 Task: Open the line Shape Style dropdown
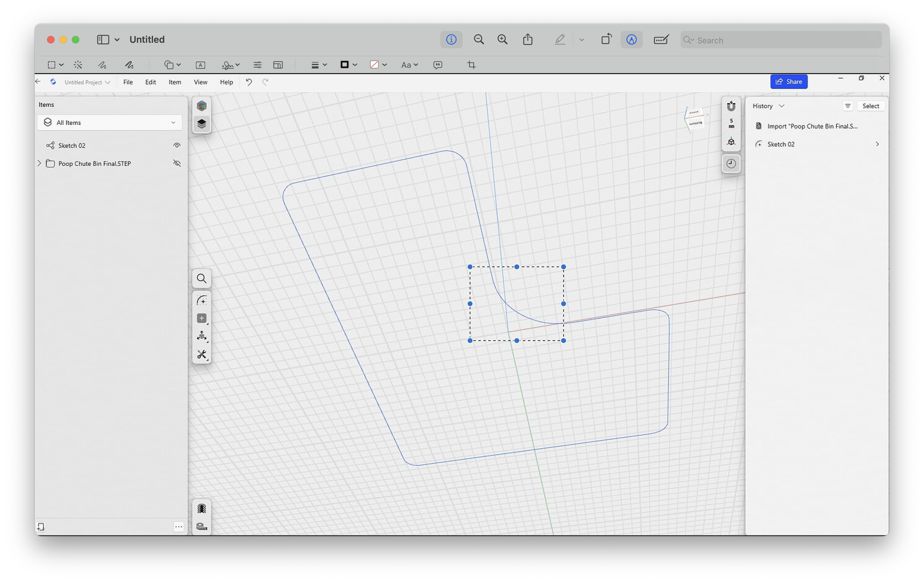(319, 65)
